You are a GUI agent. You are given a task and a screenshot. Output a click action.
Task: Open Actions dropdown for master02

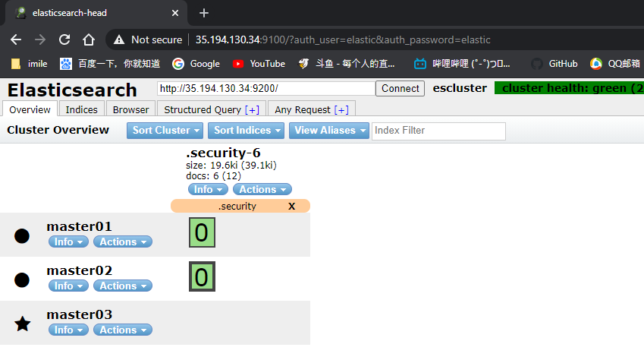[x=123, y=286]
